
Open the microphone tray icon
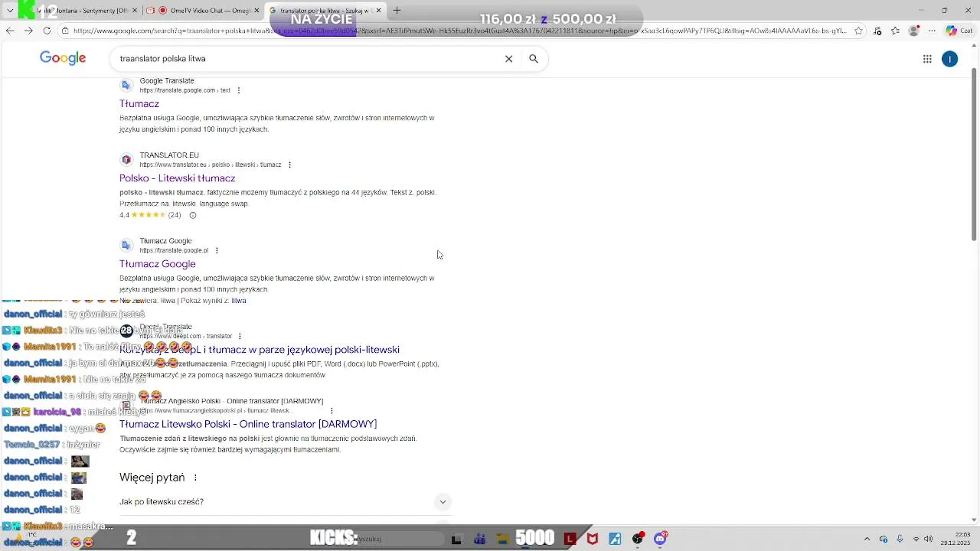point(900,539)
